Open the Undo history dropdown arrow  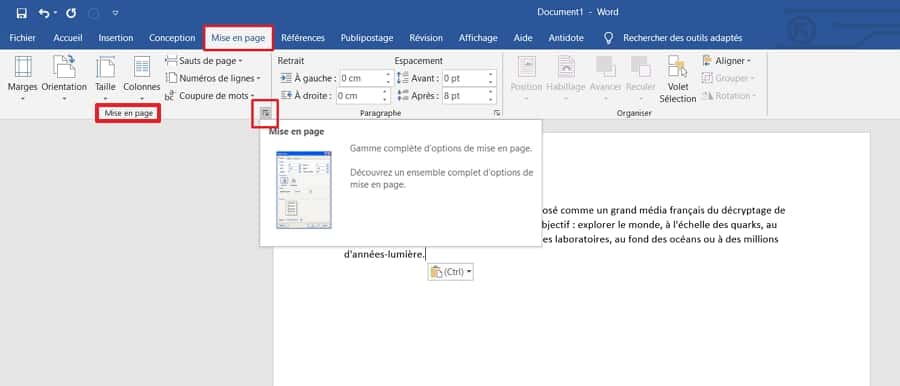coord(55,13)
